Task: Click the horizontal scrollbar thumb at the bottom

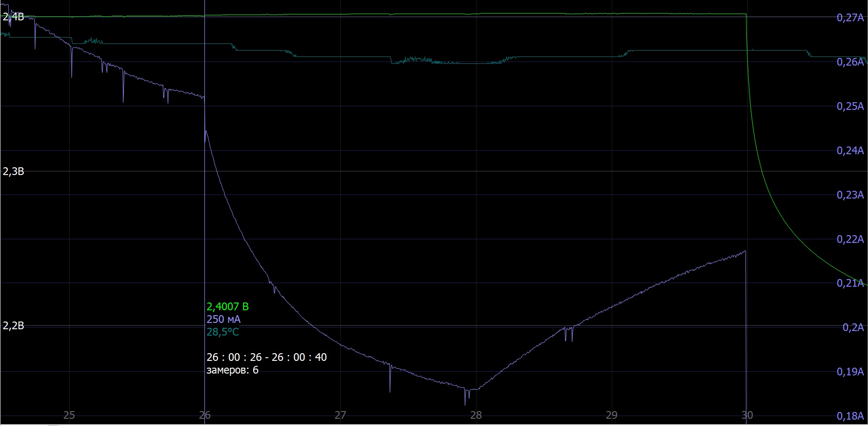Action: (x=53, y=425)
